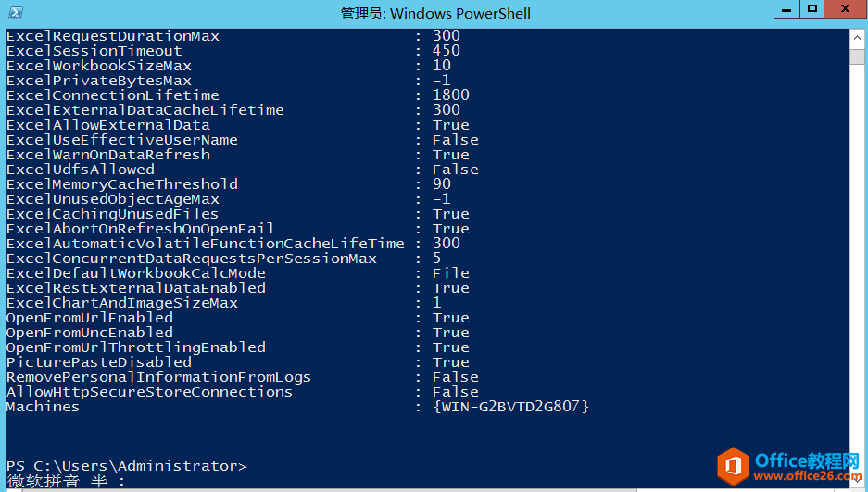The height and width of the screenshot is (492, 868).
Task: Click the PowerShell icon in title bar
Action: pos(16,13)
